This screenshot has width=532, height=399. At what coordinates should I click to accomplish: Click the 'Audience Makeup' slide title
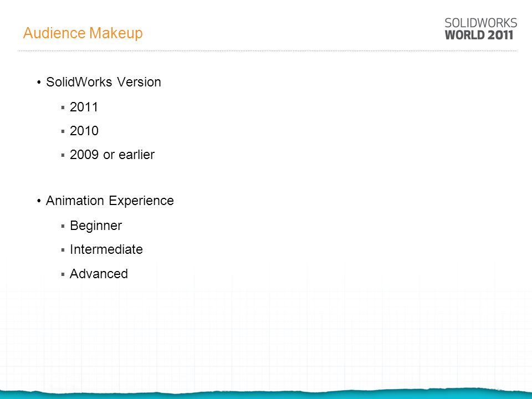click(83, 33)
